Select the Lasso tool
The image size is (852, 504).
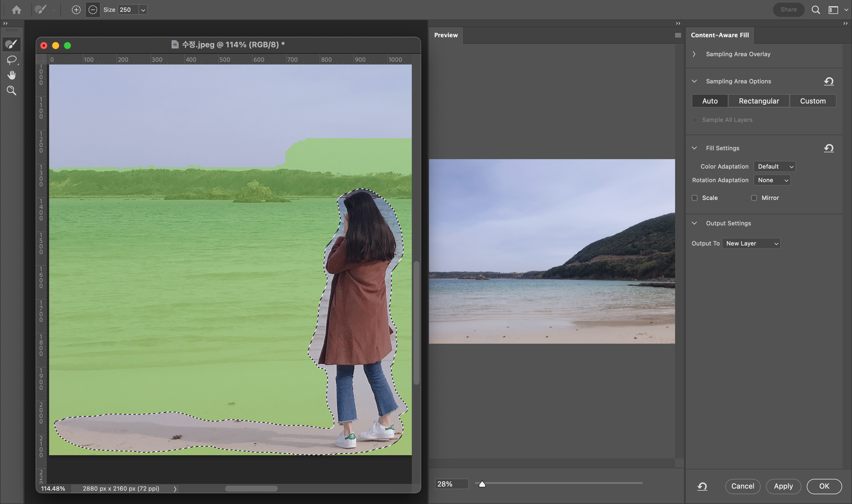click(11, 60)
